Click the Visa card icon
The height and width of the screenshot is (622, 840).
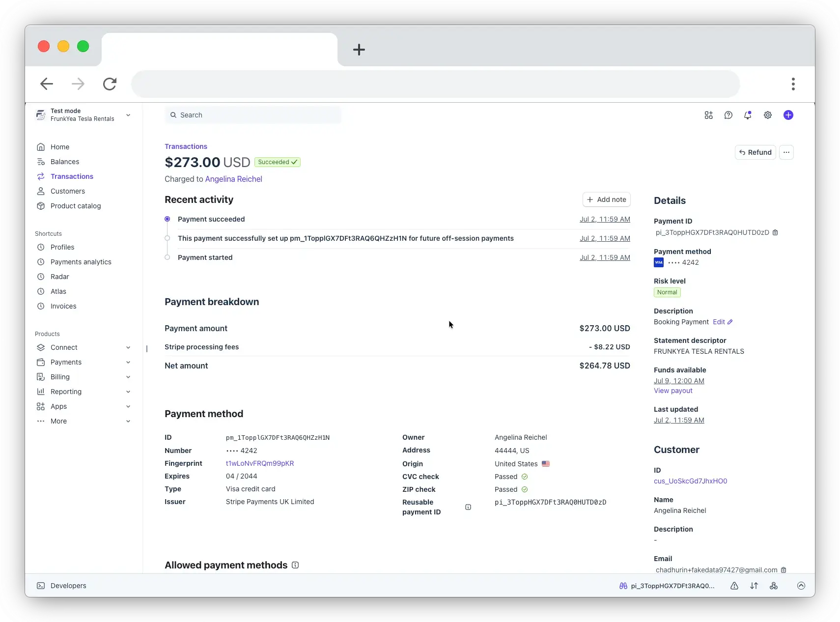coord(659,262)
